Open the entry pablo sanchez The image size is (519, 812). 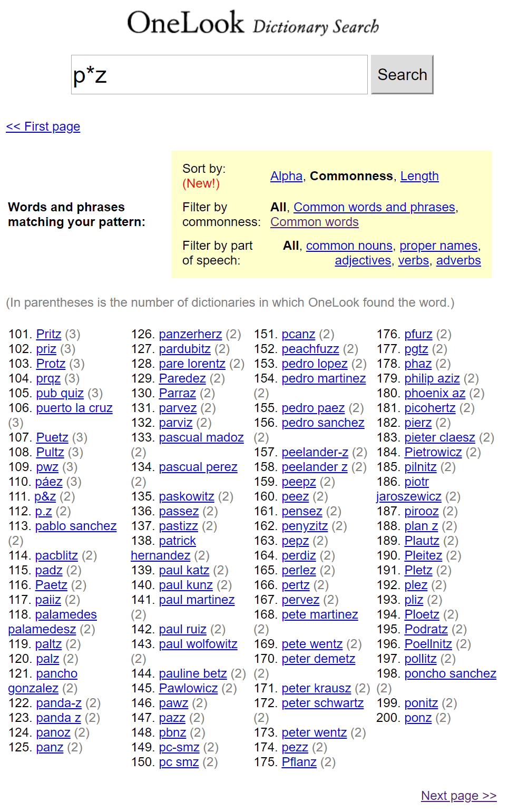[76, 526]
